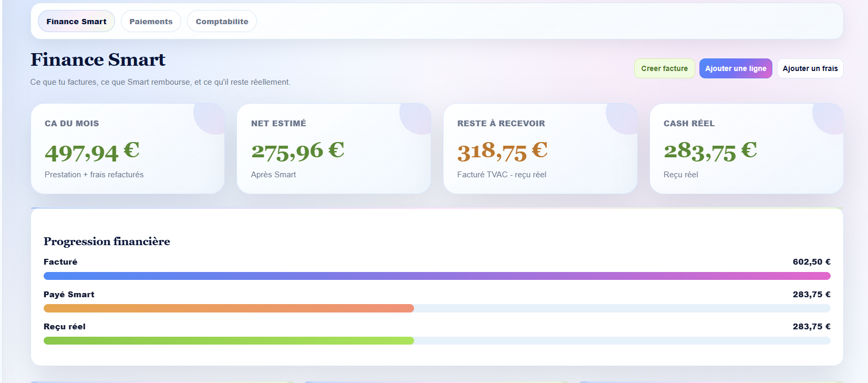The width and height of the screenshot is (868, 383).
Task: Click the decorative circle on CA du mois card
Action: [x=209, y=119]
